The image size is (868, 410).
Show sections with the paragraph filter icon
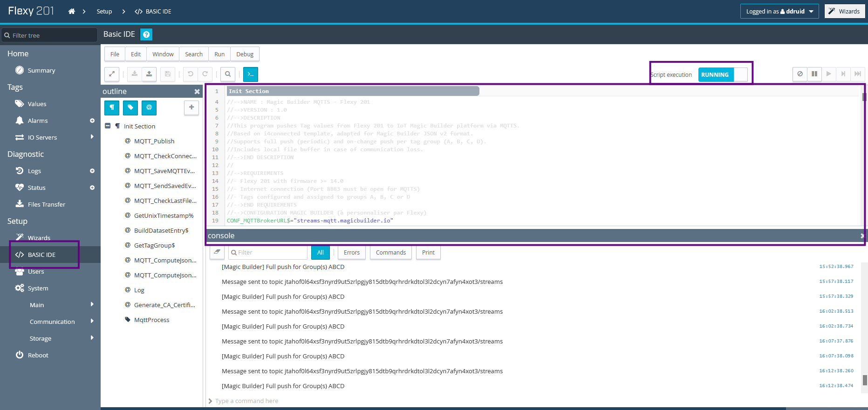coord(112,108)
